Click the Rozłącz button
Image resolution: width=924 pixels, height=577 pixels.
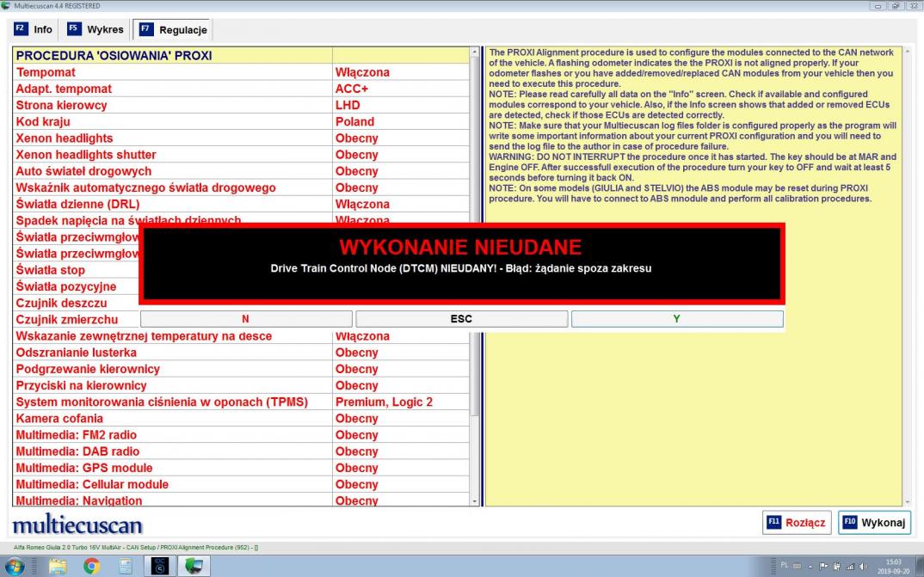pyautogui.click(x=797, y=522)
